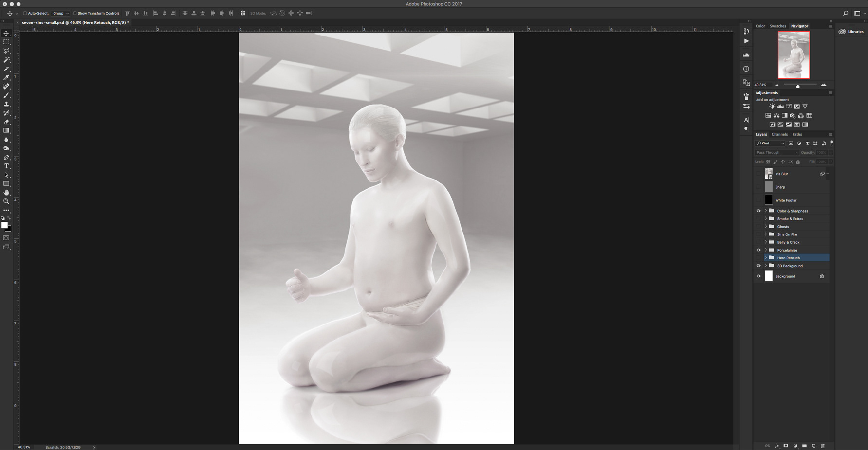
Task: Hide the Color & Sharpness group
Action: [x=758, y=211]
